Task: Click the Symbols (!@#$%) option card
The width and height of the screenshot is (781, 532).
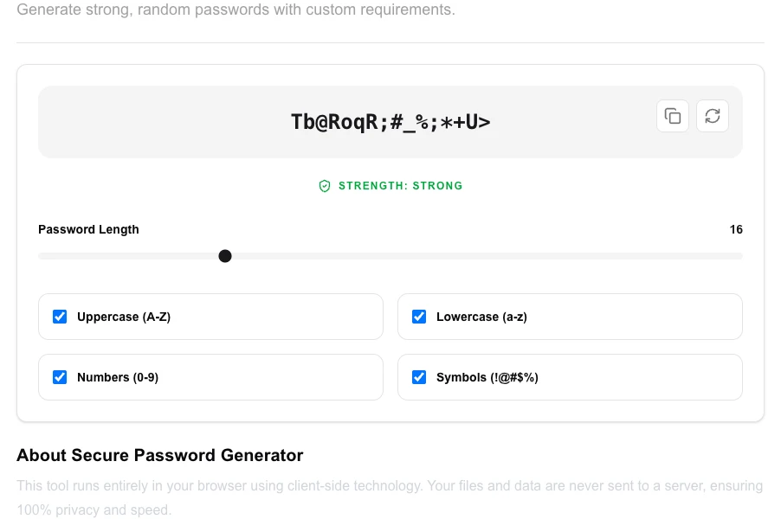Action: 570,377
